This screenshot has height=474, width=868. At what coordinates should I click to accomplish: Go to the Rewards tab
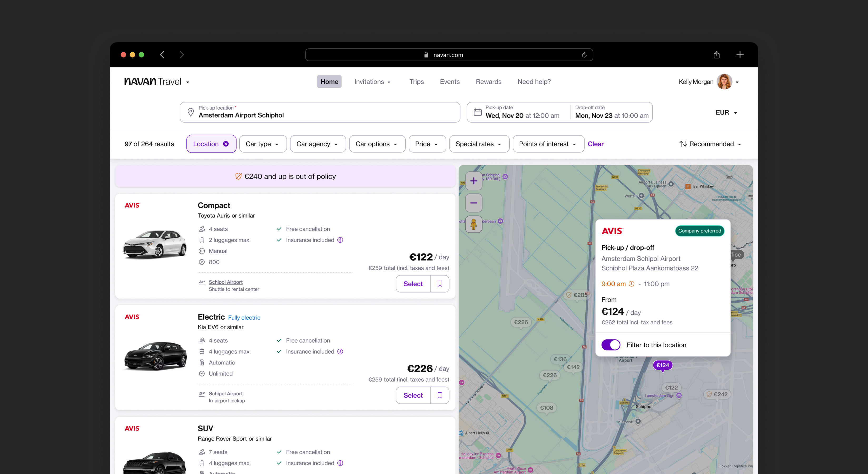pyautogui.click(x=488, y=82)
